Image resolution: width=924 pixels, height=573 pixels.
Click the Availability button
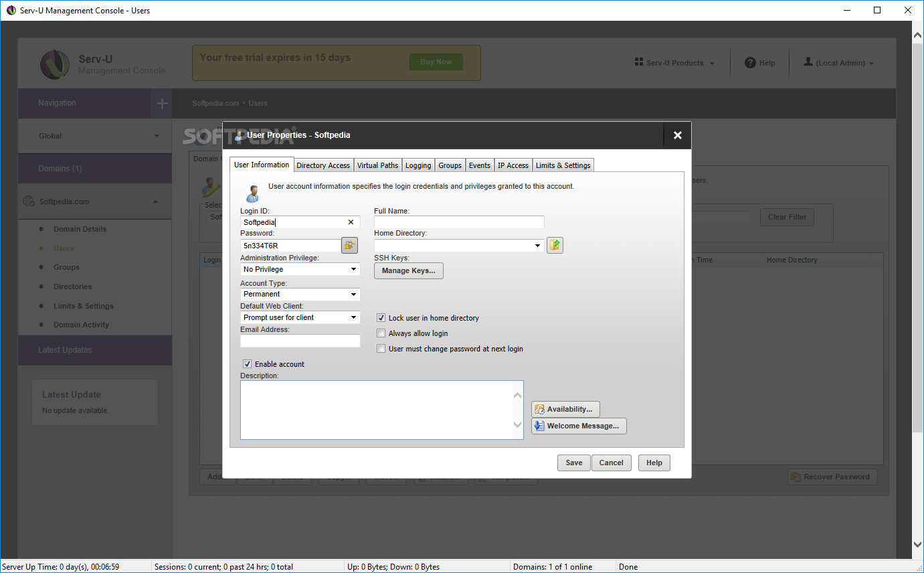[x=565, y=409]
